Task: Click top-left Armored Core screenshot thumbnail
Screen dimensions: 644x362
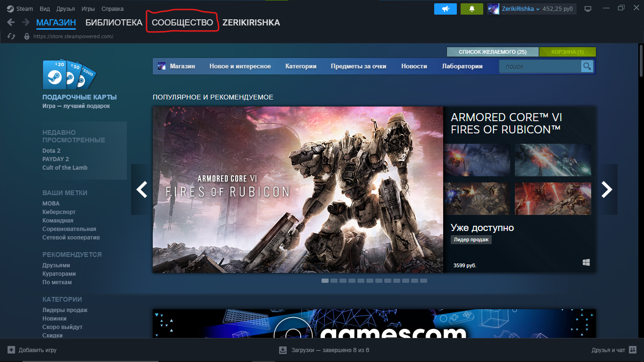Action: point(477,160)
